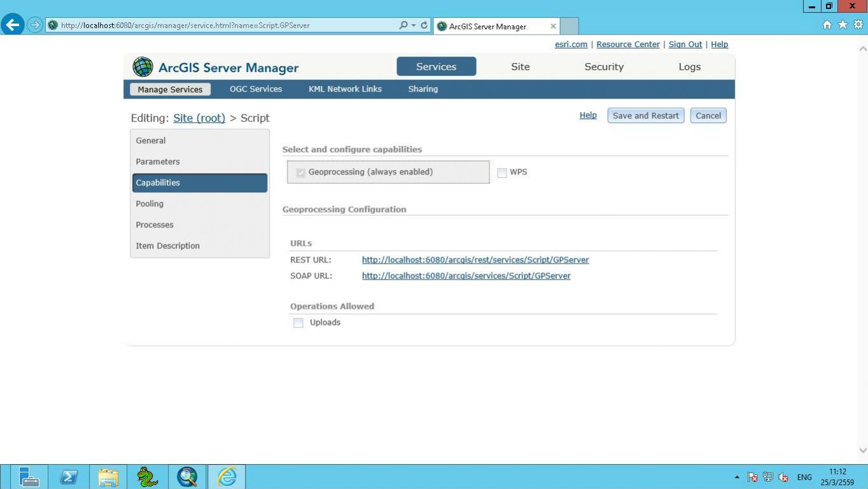The height and width of the screenshot is (489, 868).
Task: Show hidden system tray icons
Action: pos(737,477)
